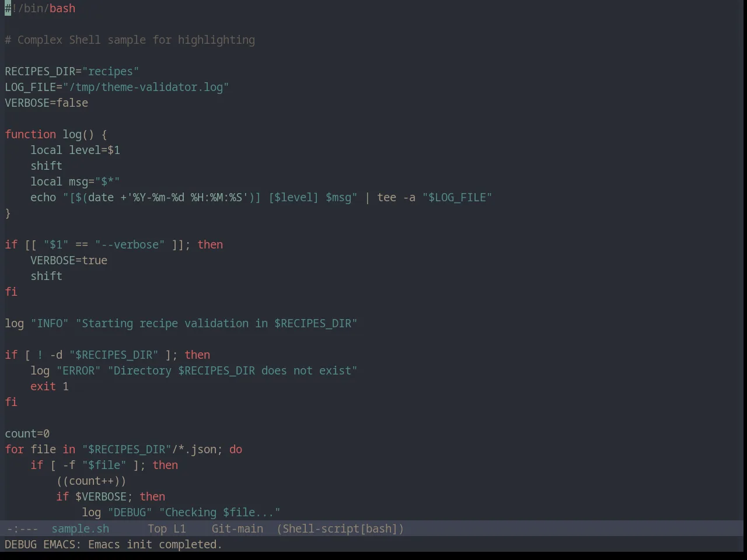Click the Git-main indicator in mode line

click(237, 528)
